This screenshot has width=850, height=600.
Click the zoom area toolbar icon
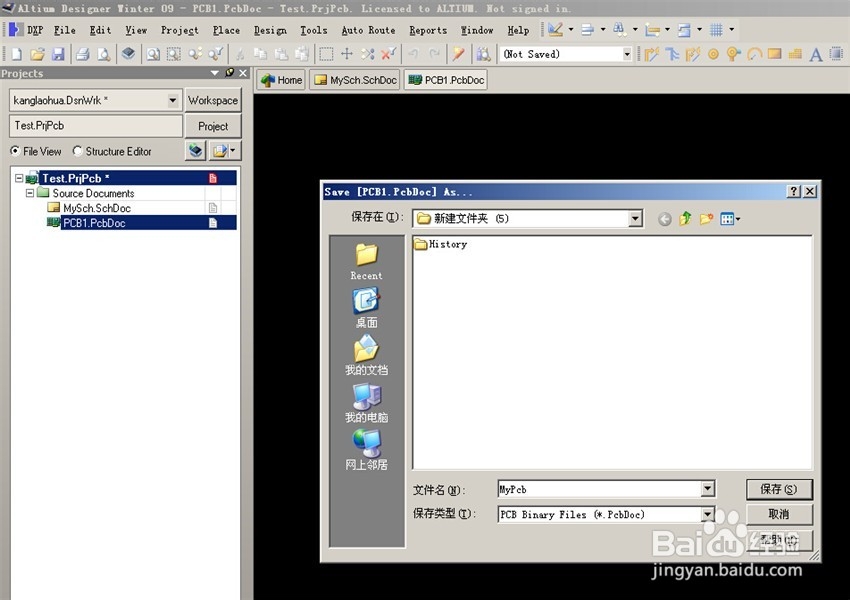pos(173,54)
